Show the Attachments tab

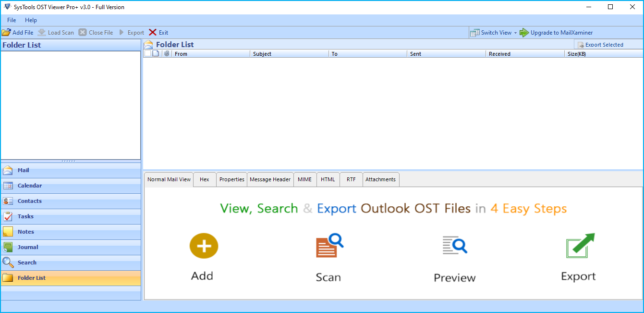(x=381, y=179)
